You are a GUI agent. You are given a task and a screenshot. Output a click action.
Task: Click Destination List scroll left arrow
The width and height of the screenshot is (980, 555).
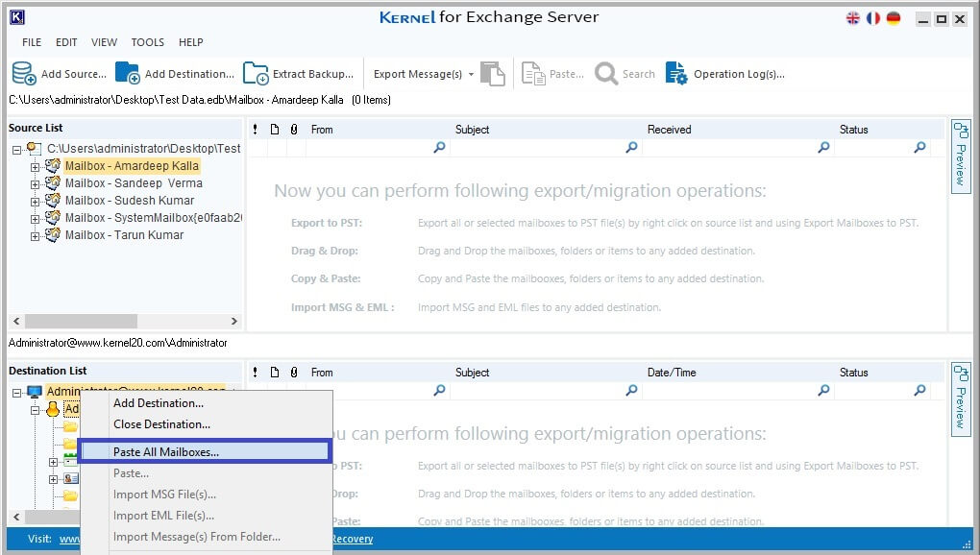click(x=16, y=517)
